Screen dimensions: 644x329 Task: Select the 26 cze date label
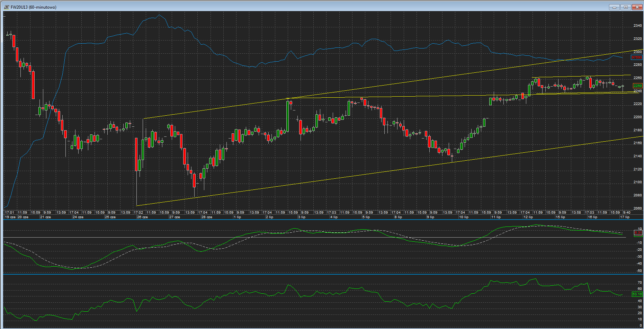coord(142,217)
